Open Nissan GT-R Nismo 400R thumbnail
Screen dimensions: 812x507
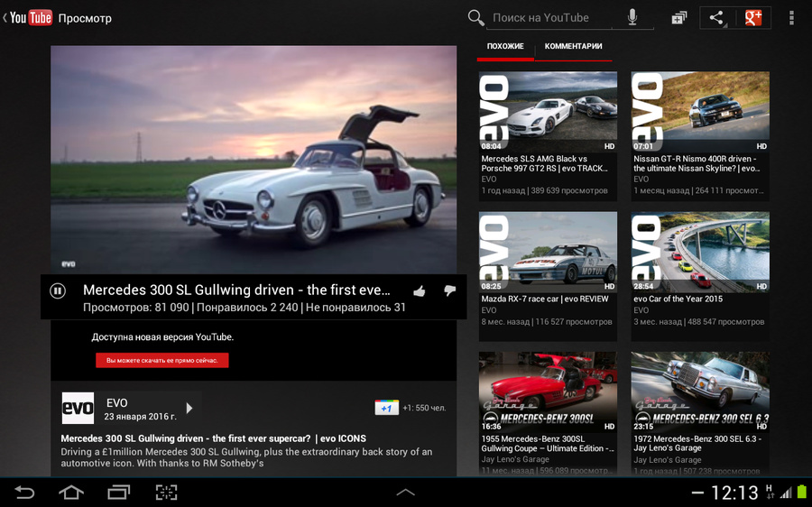tap(700, 111)
